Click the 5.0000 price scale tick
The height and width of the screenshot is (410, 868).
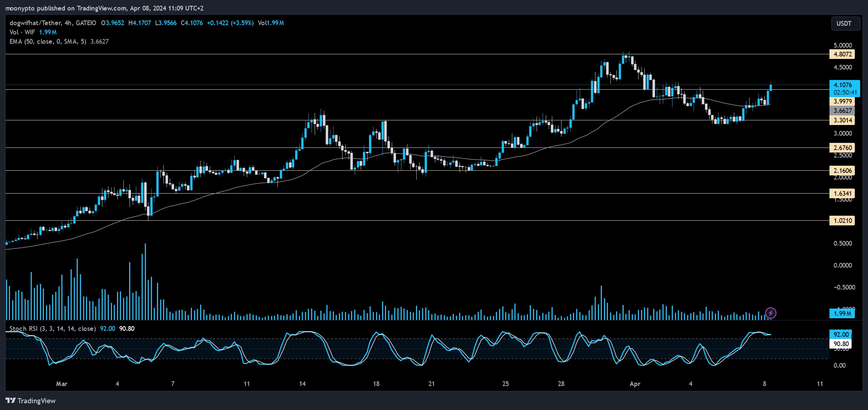pyautogui.click(x=843, y=45)
